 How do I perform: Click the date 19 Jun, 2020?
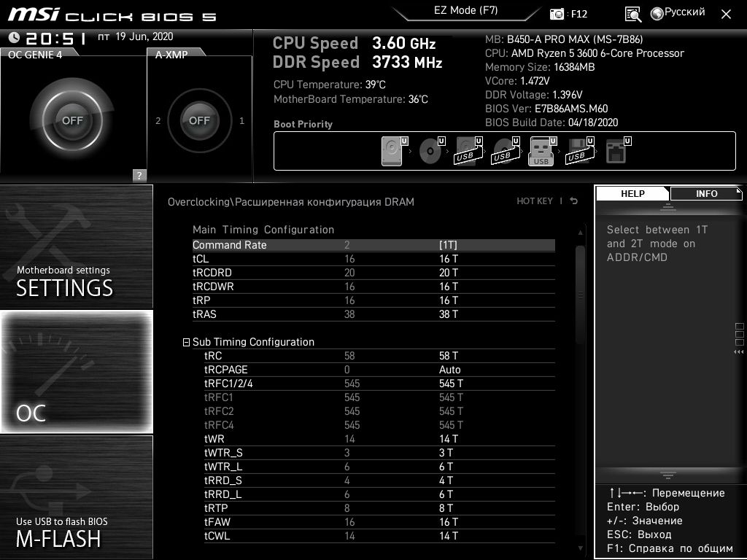click(x=144, y=36)
